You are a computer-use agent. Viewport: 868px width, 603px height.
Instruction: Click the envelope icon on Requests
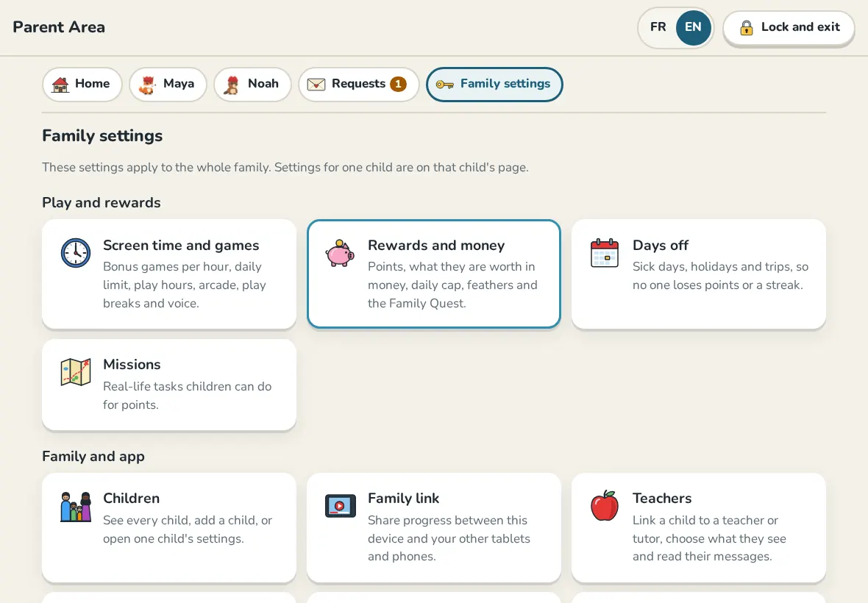316,84
